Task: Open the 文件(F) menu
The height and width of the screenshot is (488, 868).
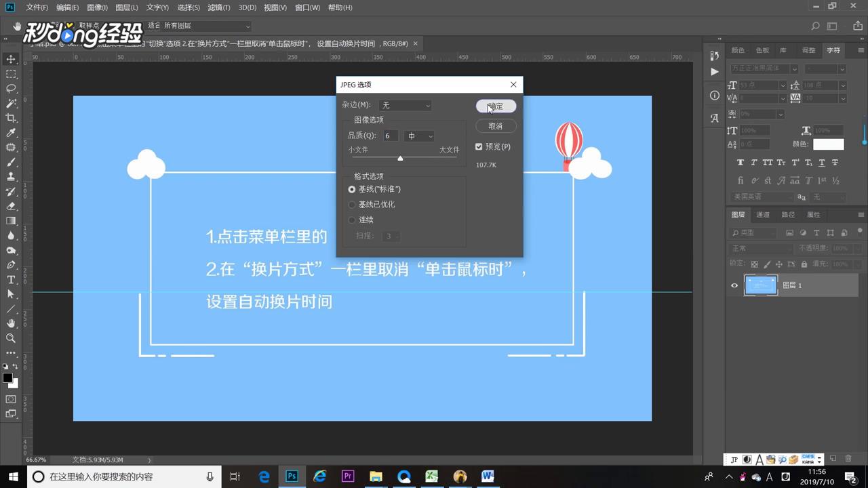Action: [37, 7]
